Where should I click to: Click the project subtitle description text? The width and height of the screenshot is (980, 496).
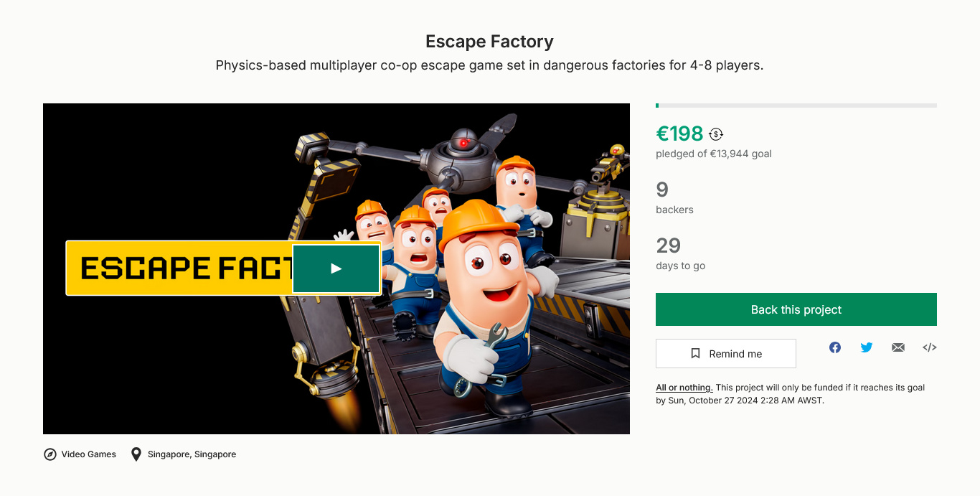[489, 65]
